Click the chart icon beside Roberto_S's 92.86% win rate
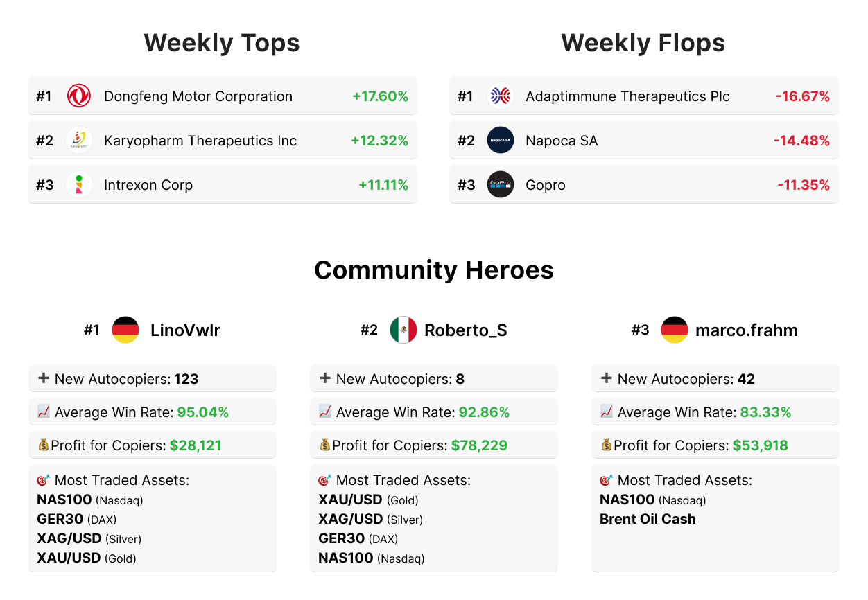This screenshot has height=600, width=868. tap(325, 412)
